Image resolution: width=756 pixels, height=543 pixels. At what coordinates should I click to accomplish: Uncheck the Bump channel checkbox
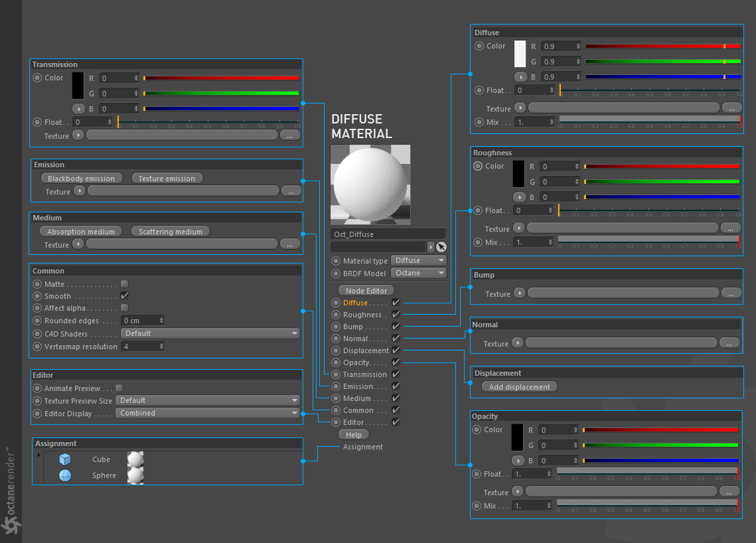pyautogui.click(x=396, y=327)
